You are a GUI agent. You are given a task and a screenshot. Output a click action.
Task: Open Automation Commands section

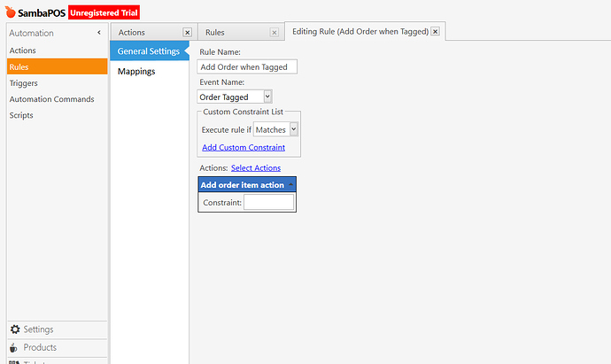pyautogui.click(x=52, y=99)
